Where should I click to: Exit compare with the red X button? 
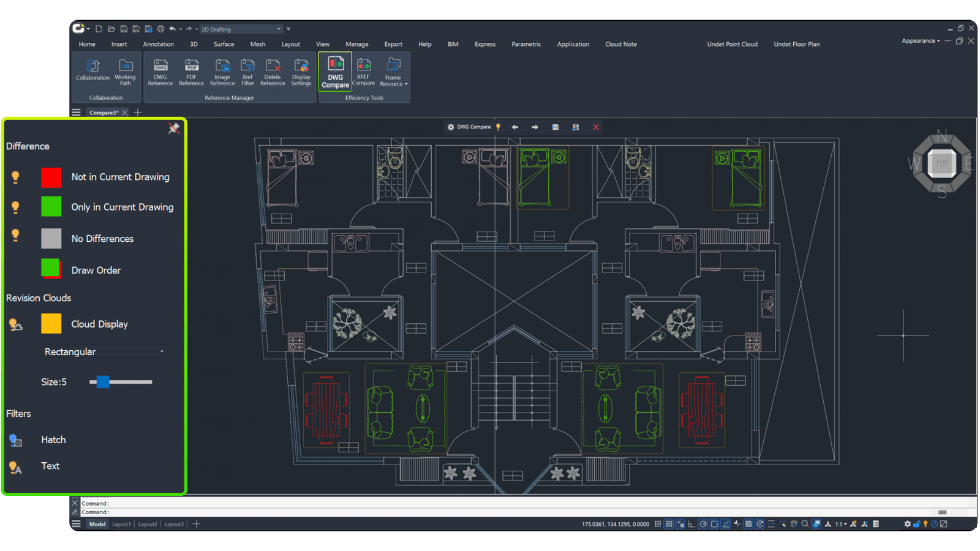pos(595,127)
